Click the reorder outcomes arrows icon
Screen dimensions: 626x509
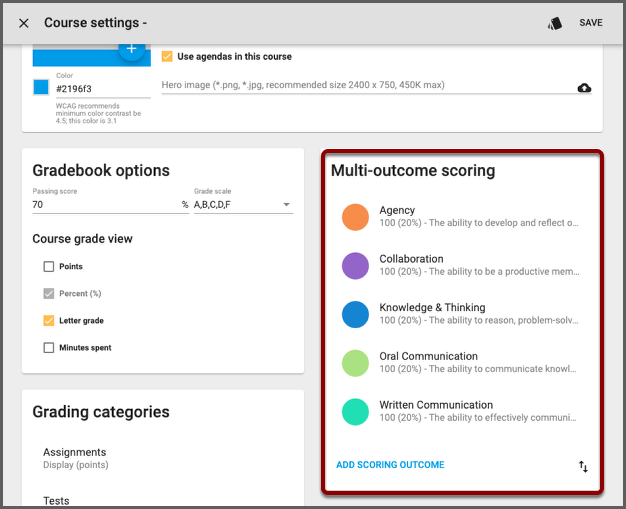click(583, 466)
